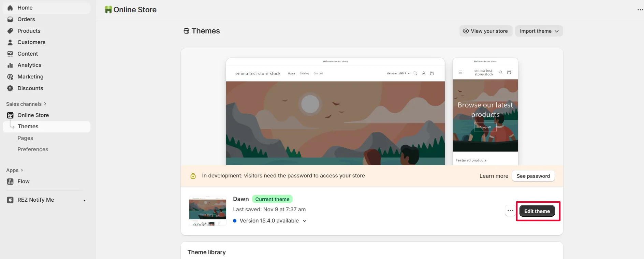Click the Content icon in the sidebar
Image resolution: width=644 pixels, height=259 pixels.
coord(10,54)
